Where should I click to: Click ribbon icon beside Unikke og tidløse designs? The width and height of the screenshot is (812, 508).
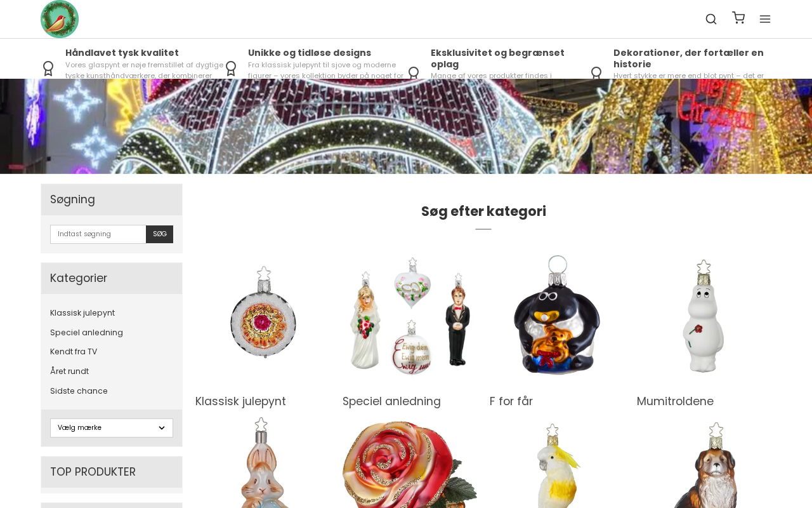[231, 69]
